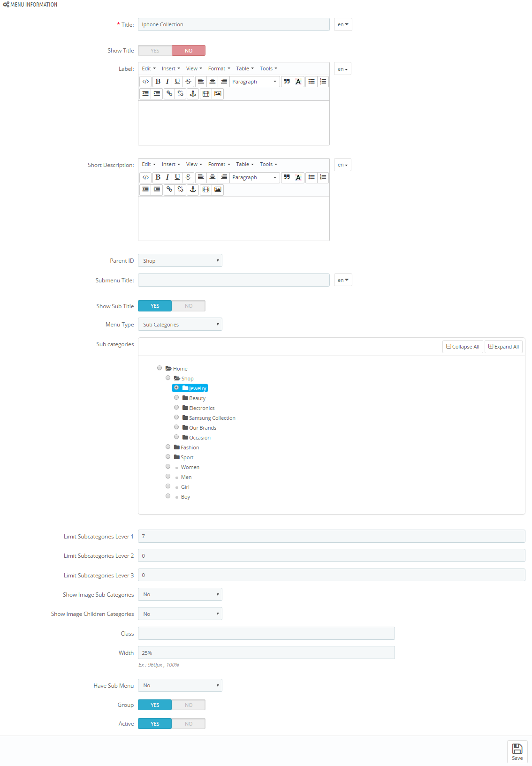Image resolution: width=532 pixels, height=766 pixels.
Task: Open the Menu Type dropdown
Action: pyautogui.click(x=180, y=325)
